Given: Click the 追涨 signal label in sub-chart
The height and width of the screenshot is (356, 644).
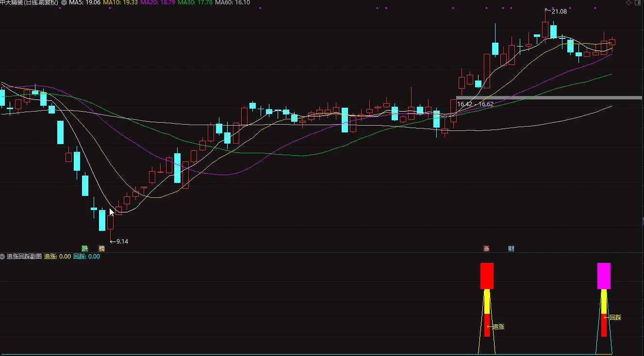Looking at the screenshot, I should pyautogui.click(x=498, y=327).
